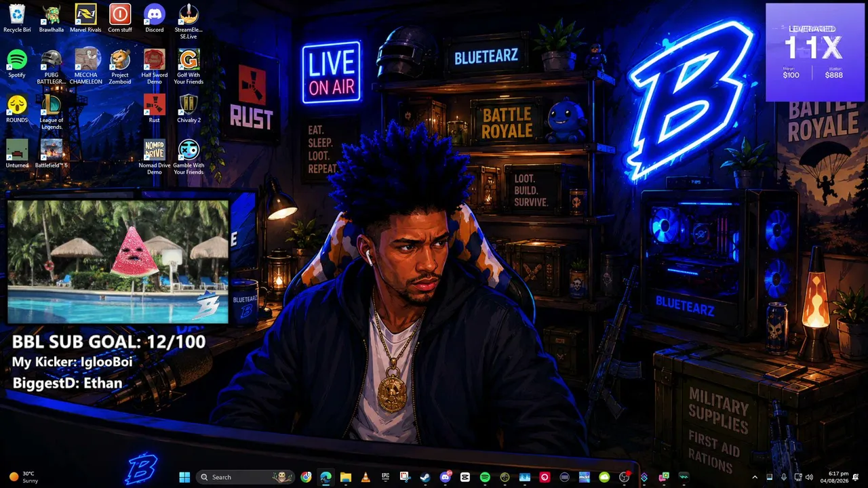The image size is (868, 488).
Task: Launch Golf With Your Friends shortcut
Action: (x=189, y=67)
